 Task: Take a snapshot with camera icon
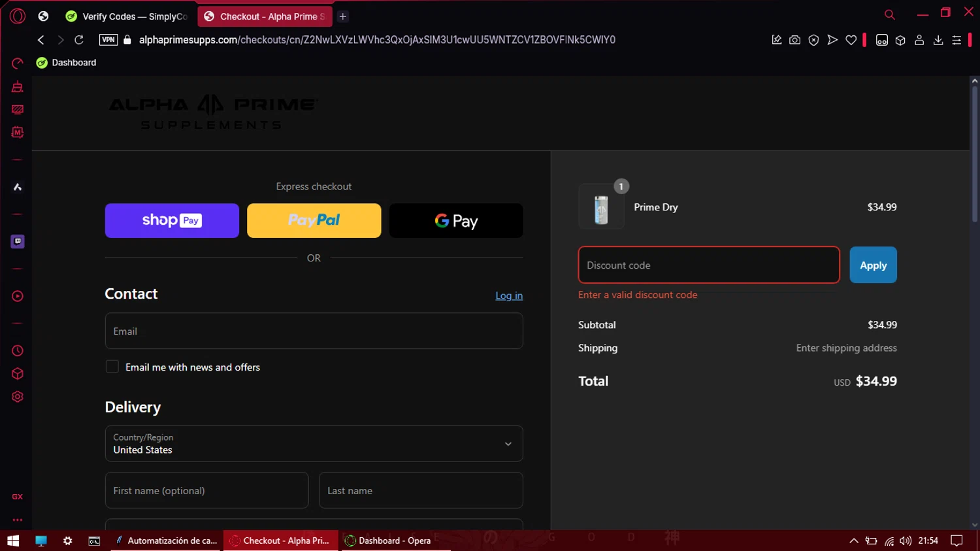794,40
